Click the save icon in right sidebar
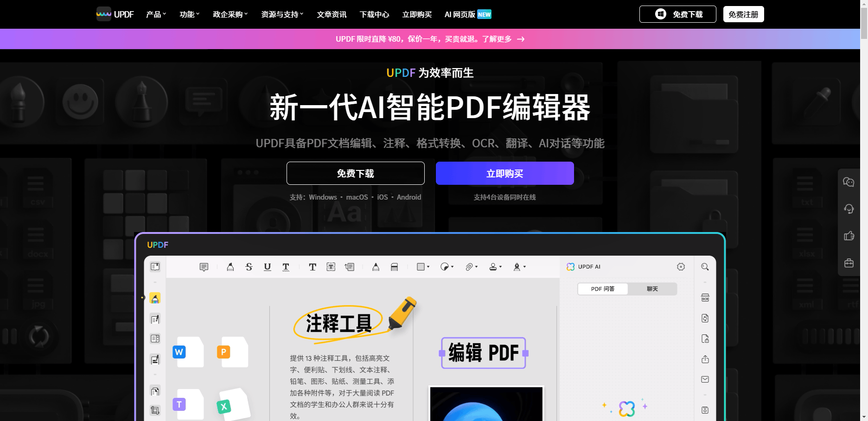Image resolution: width=868 pixels, height=421 pixels. [705, 410]
